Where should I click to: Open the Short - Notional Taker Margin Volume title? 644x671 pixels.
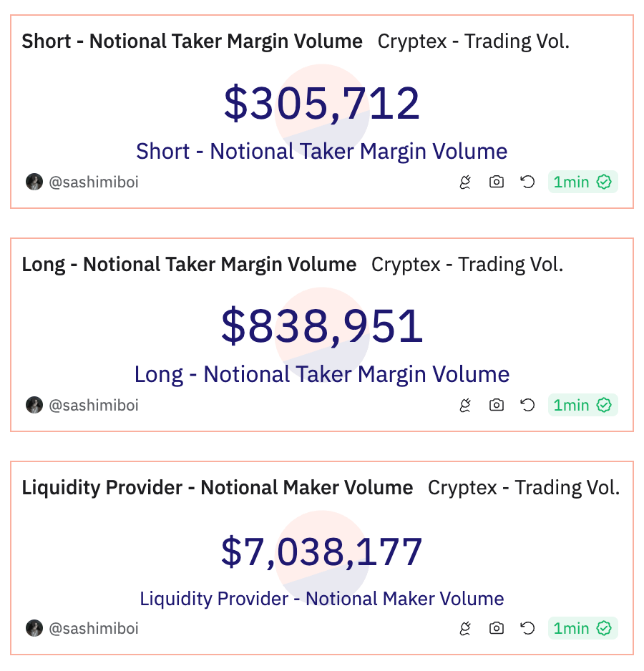[x=192, y=41]
